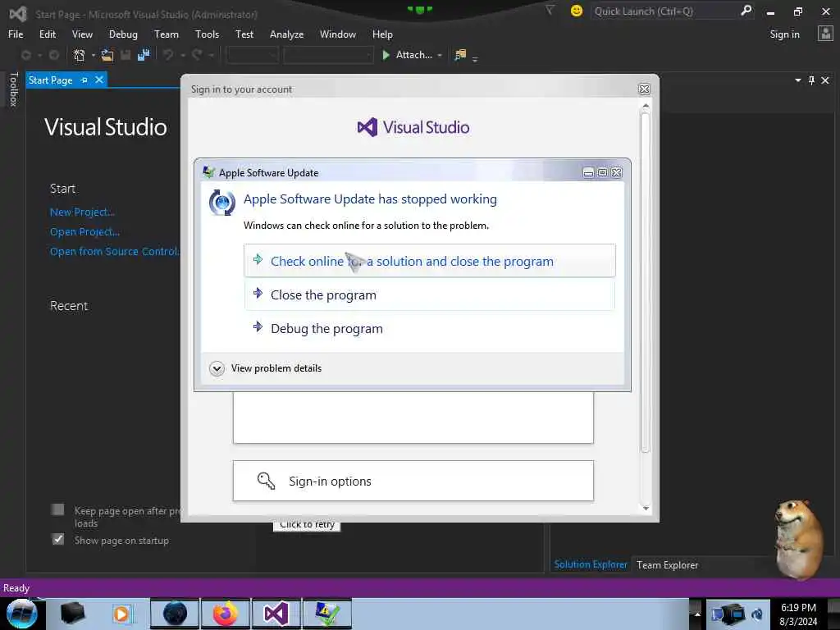Viewport: 840px width, 630px height.
Task: Click the Find in Files toolbar icon
Action: (x=460, y=55)
